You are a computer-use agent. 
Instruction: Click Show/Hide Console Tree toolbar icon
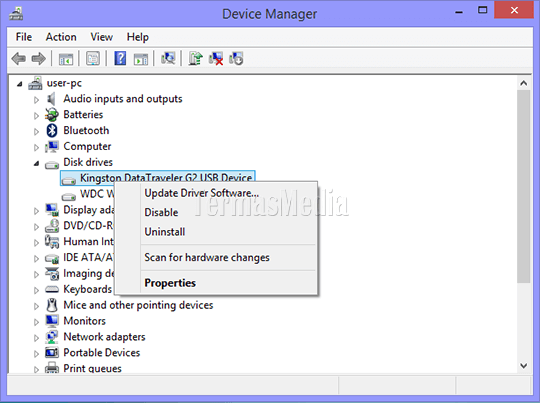[x=66, y=59]
